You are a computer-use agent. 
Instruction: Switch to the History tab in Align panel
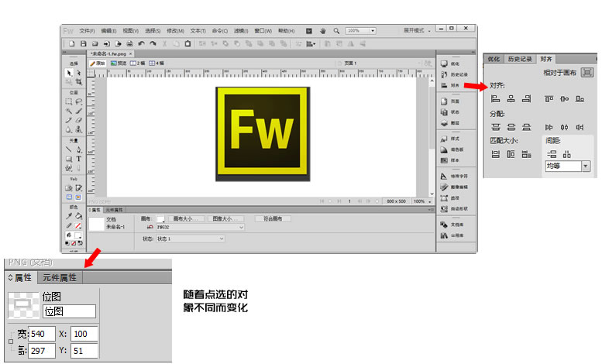click(520, 59)
